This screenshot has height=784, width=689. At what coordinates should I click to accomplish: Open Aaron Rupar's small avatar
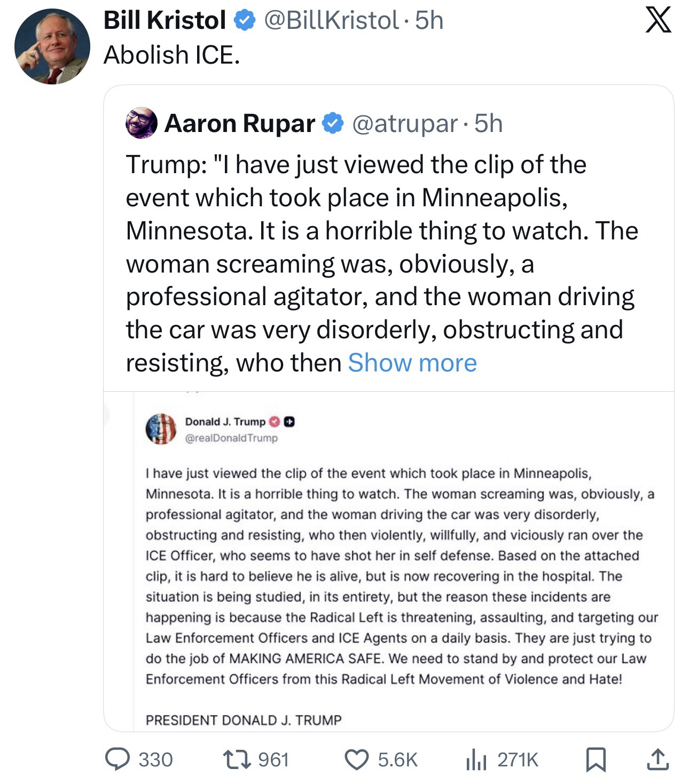[141, 123]
